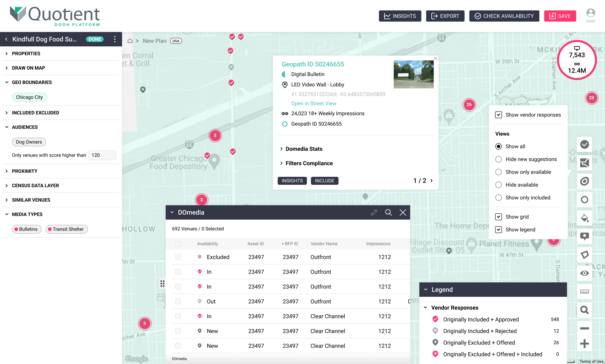Search within the DOmedia panel
Screen dimensions: 605x364
[388, 212]
